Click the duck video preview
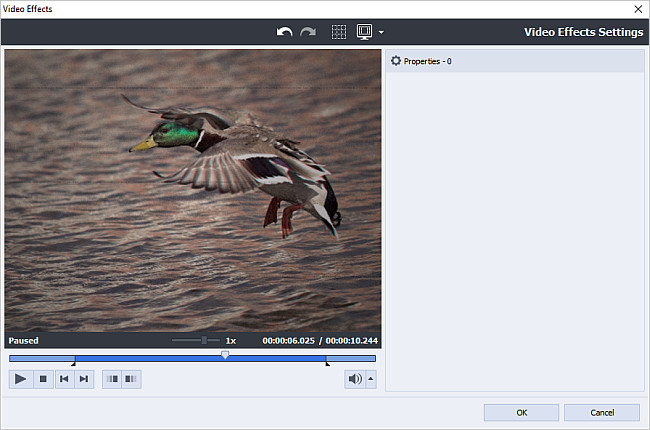The width and height of the screenshot is (650, 430). coord(193,191)
